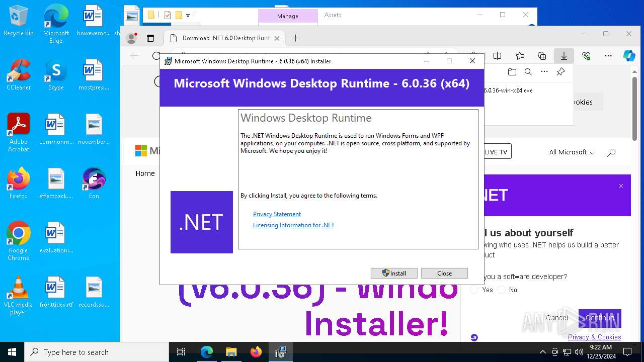Search downloads with the magnifier icon
The image size is (644, 362).
(528, 72)
